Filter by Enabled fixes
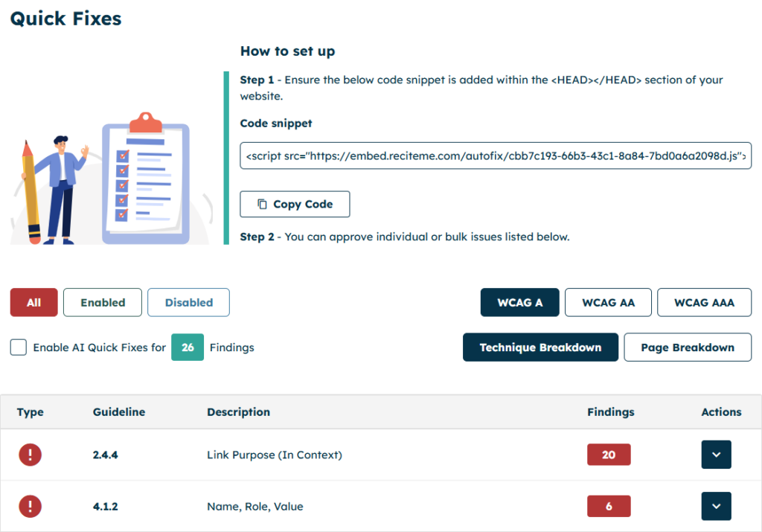 [x=103, y=303]
